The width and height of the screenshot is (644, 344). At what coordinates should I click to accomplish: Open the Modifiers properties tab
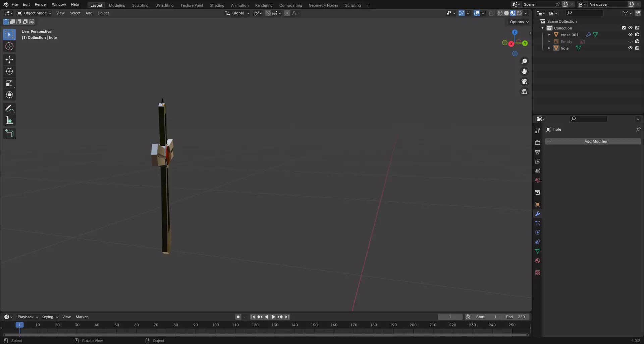[538, 214]
